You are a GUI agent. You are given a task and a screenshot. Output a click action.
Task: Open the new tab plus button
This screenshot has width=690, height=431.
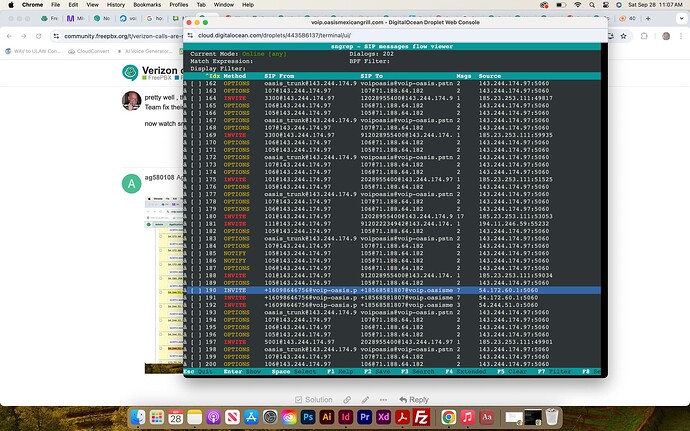(648, 18)
